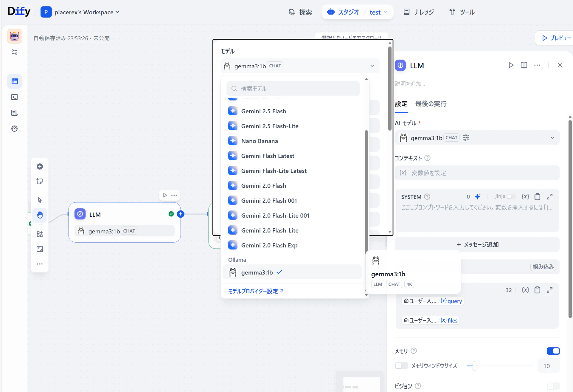Open the API access terminal icon
Screen dimensions: 573x392
tap(15, 97)
